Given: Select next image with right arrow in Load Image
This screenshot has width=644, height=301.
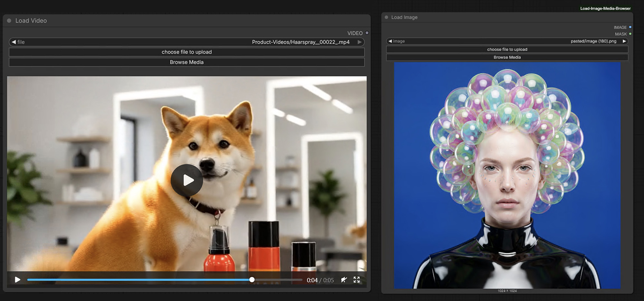Looking at the screenshot, I should (x=624, y=41).
